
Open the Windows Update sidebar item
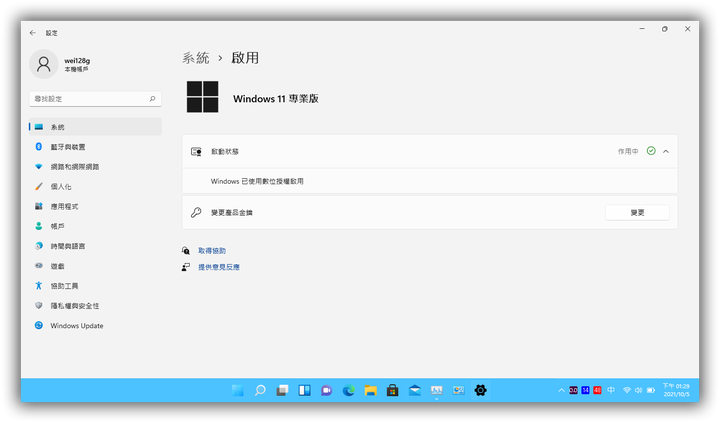pos(95,326)
